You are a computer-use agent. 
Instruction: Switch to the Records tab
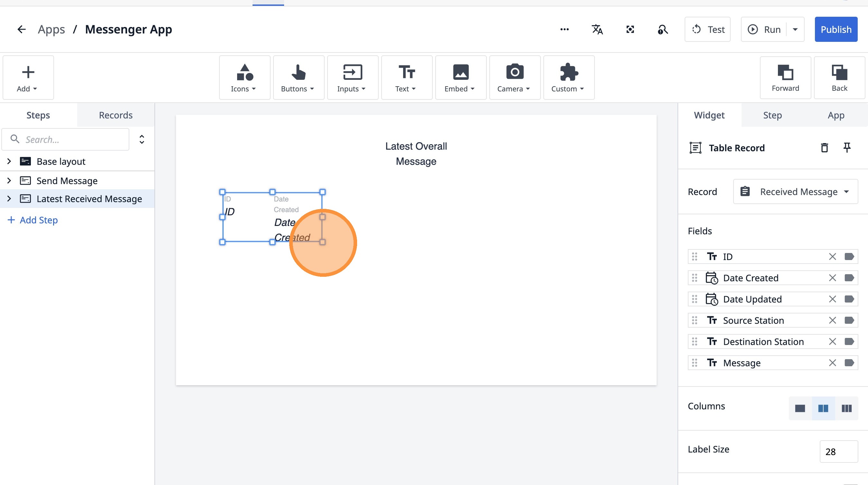tap(115, 115)
